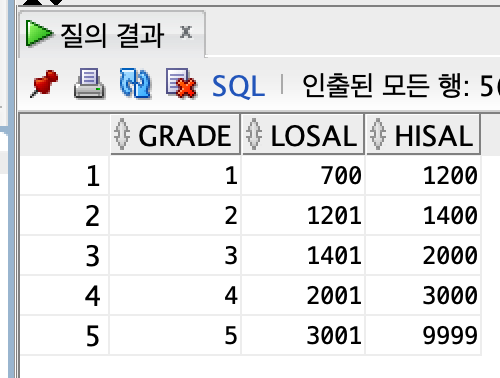Viewport: 500px width, 378px height.
Task: Close the 질의 결과 tab
Action: 186,32
